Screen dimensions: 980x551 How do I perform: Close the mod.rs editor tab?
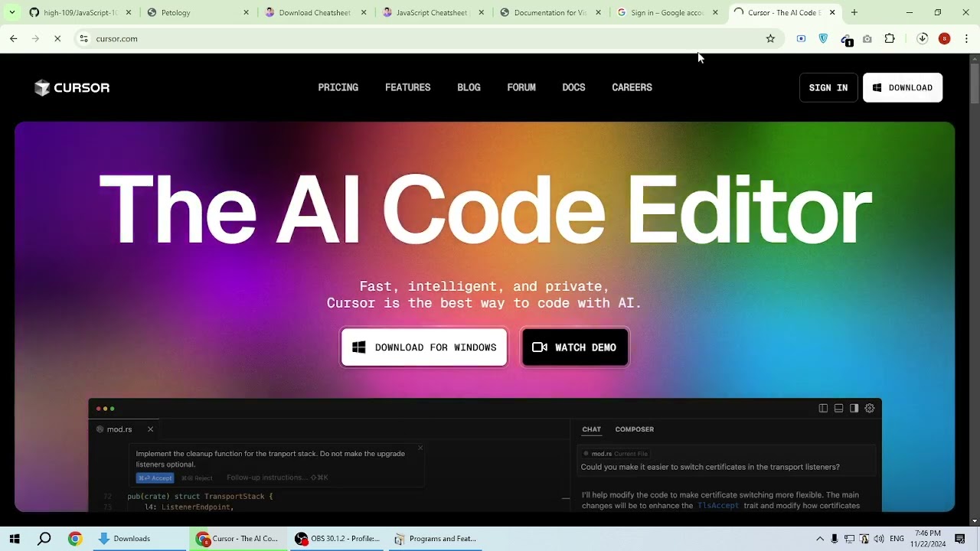[150, 429]
